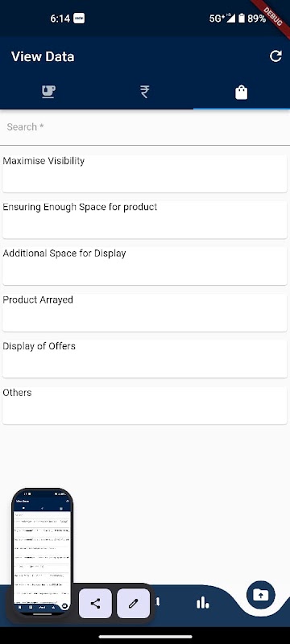Open the Others card
The height and width of the screenshot is (644, 290).
pos(144,406)
